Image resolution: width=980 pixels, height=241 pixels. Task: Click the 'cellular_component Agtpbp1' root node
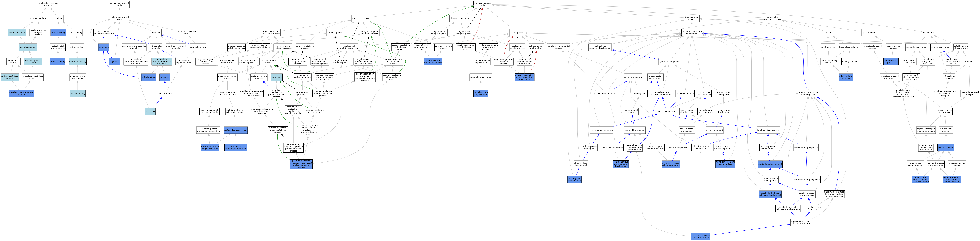pyautogui.click(x=119, y=4)
